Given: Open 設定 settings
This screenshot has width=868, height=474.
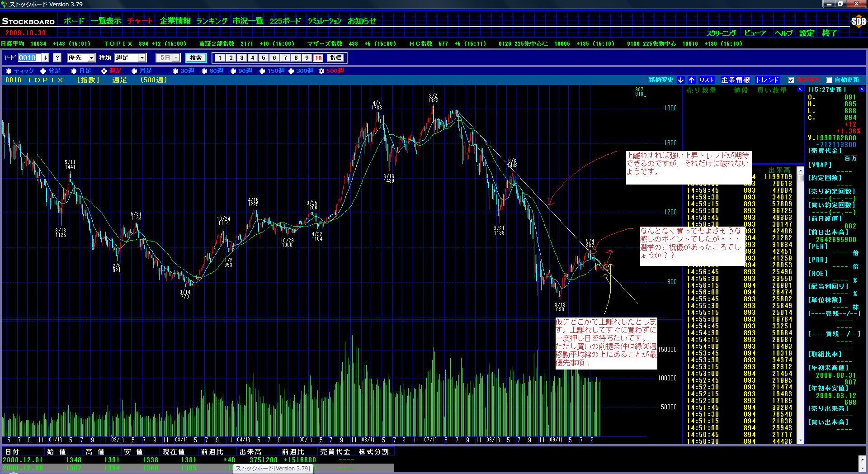Looking at the screenshot, I should 807,33.
